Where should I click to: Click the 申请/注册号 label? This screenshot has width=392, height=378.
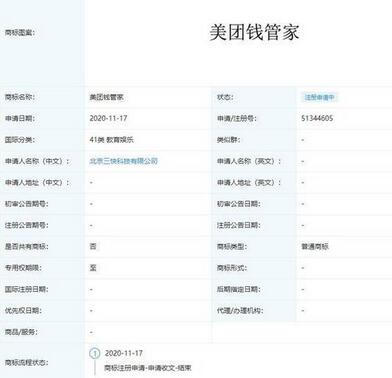click(237, 118)
